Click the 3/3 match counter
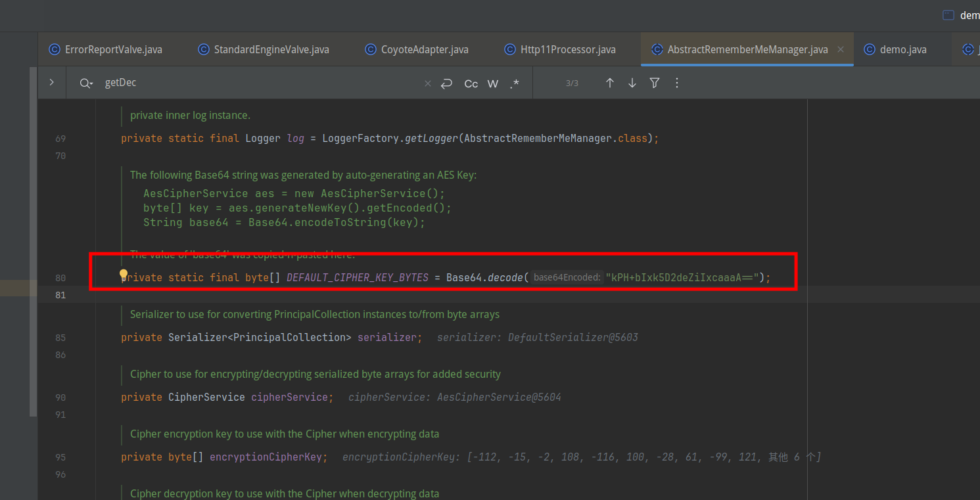 tap(572, 83)
